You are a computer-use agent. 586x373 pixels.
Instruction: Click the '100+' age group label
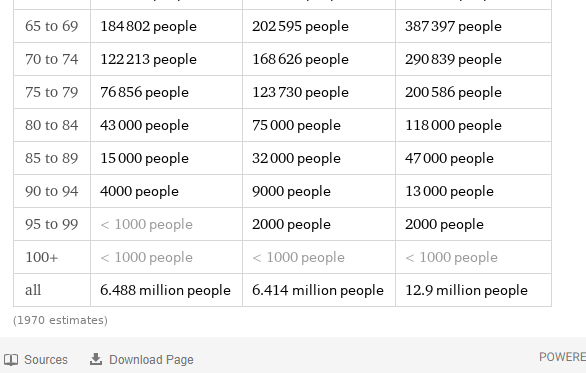point(41,257)
